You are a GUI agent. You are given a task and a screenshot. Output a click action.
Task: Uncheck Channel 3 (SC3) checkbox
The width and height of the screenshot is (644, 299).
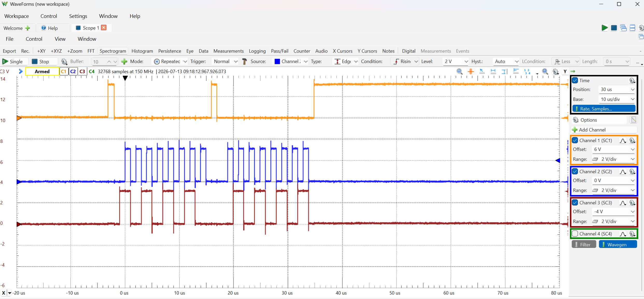point(575,203)
